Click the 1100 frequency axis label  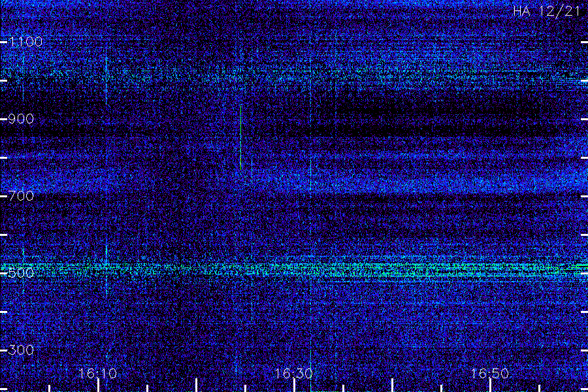[25, 42]
